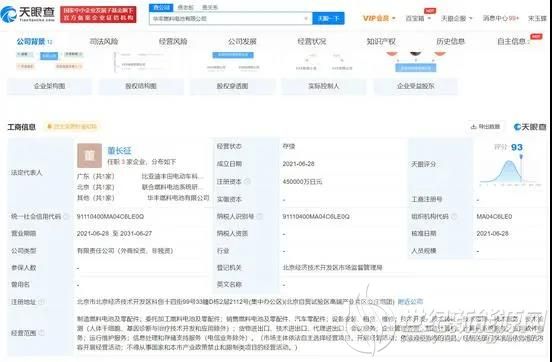Open the 华丰燃料电池有限公司 company link
Viewport: 552px width, 362px height.
[x=178, y=198]
